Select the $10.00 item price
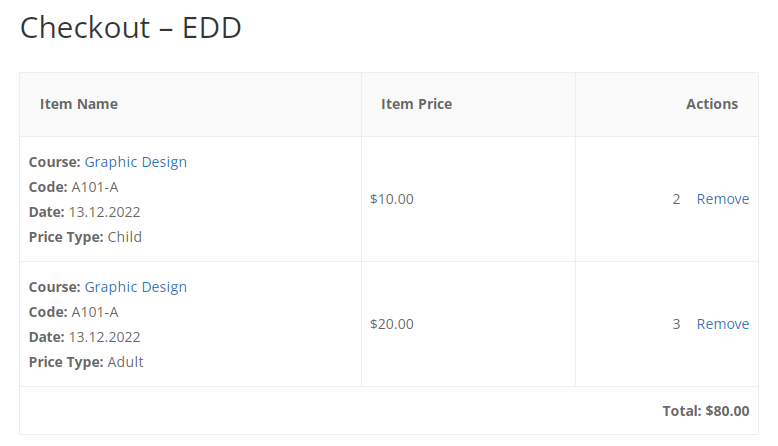The width and height of the screenshot is (778, 446). point(391,199)
